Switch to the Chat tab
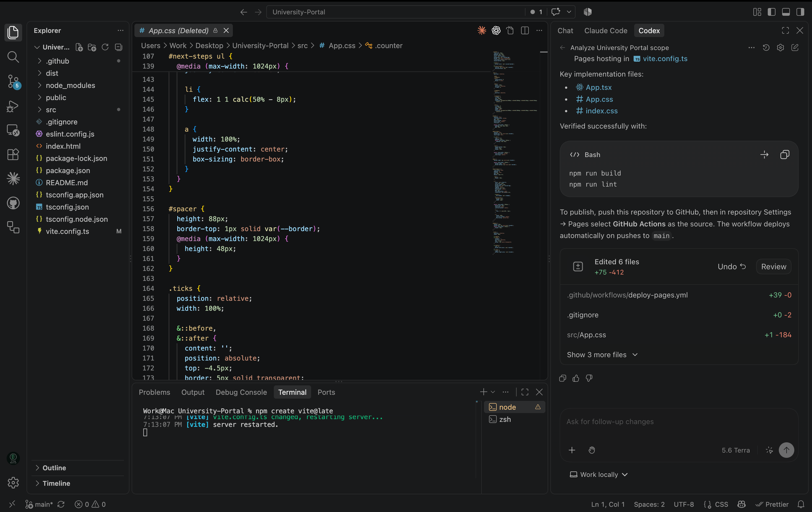Screen dimensions: 812x512 565,30
